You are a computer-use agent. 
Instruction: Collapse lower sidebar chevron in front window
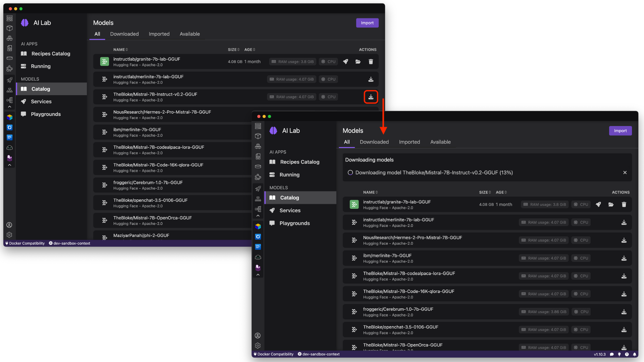click(x=258, y=275)
